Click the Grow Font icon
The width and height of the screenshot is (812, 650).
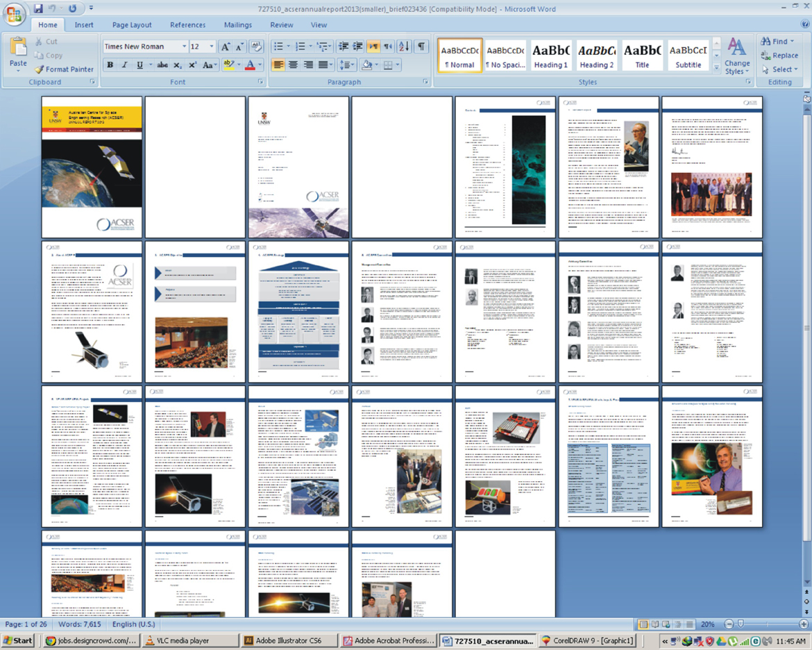click(225, 47)
